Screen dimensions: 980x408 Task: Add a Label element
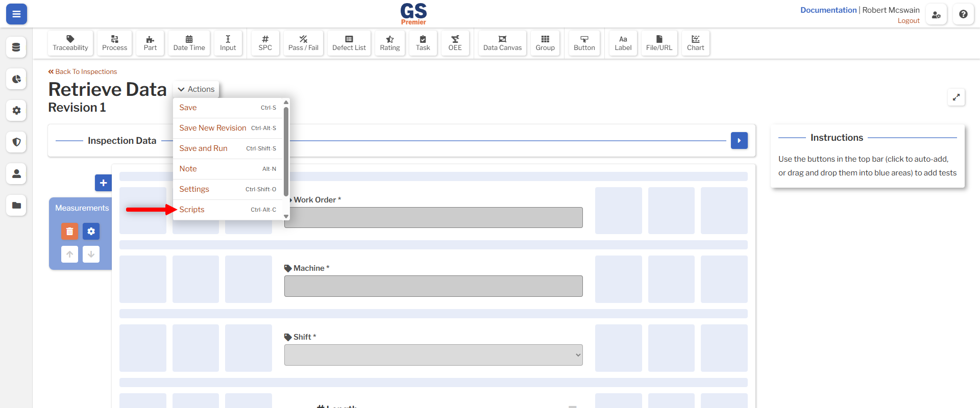pyautogui.click(x=623, y=43)
